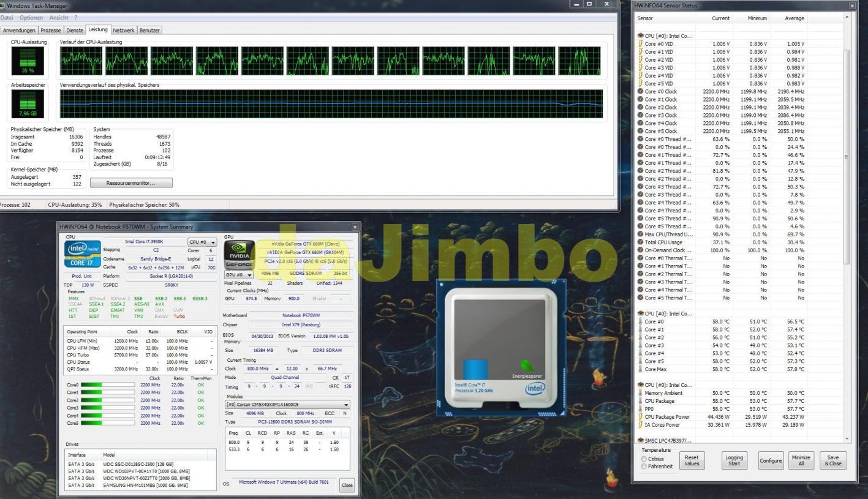The width and height of the screenshot is (868, 499).
Task: Click the Save & Close button
Action: pyautogui.click(x=833, y=460)
